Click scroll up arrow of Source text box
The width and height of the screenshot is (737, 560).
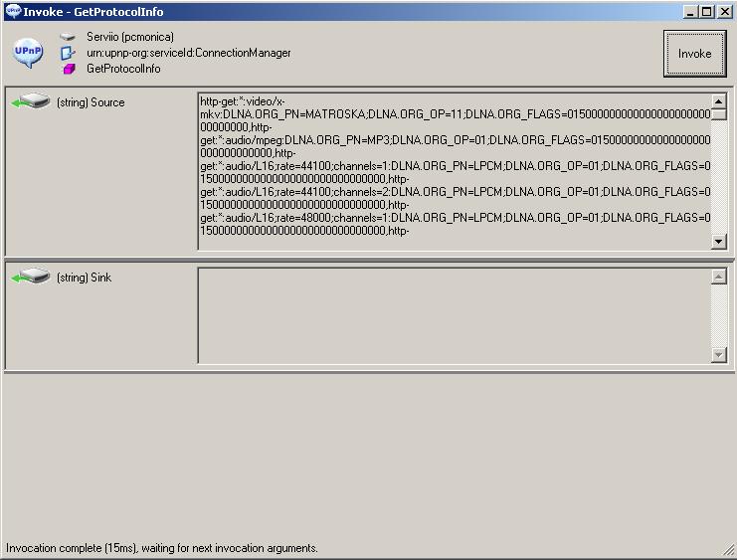[x=719, y=101]
